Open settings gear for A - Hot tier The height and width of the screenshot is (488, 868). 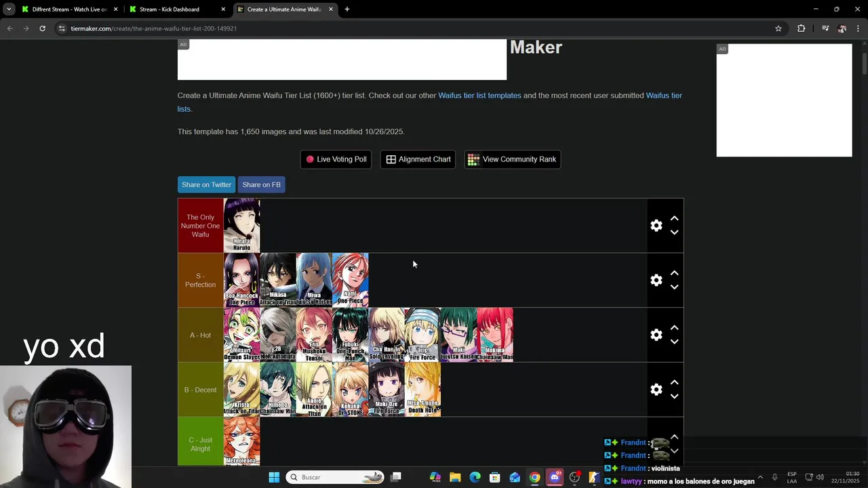[656, 335]
